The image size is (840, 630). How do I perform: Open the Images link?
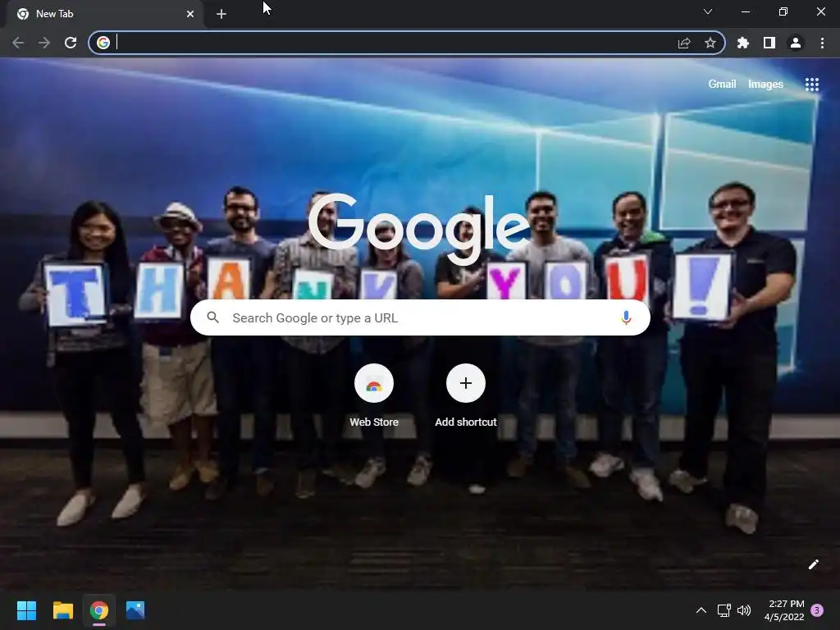tap(765, 84)
